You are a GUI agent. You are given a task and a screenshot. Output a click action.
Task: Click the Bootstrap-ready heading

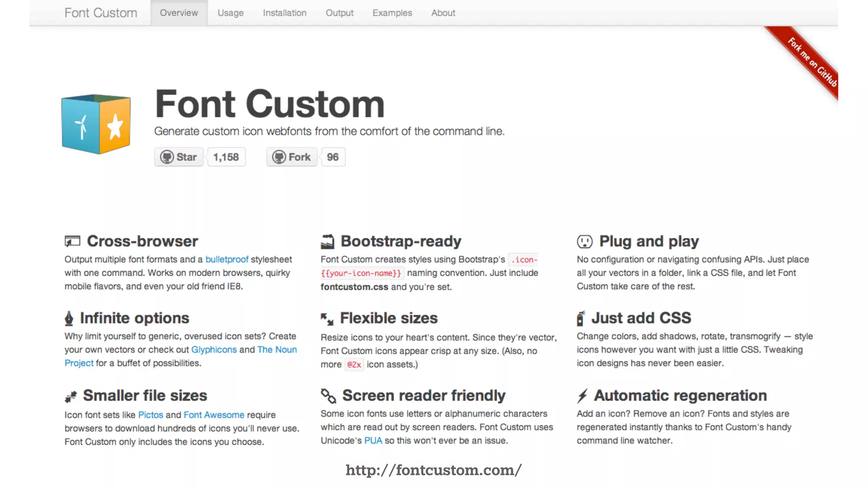(401, 241)
